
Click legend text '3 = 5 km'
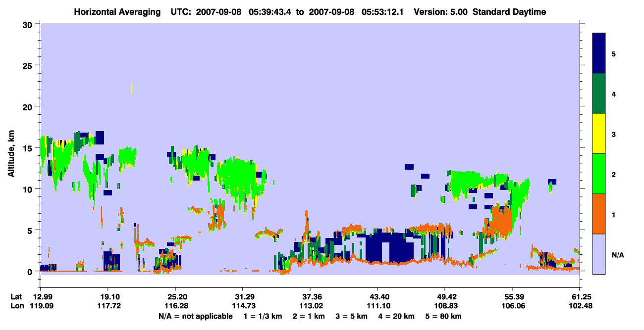(352, 316)
